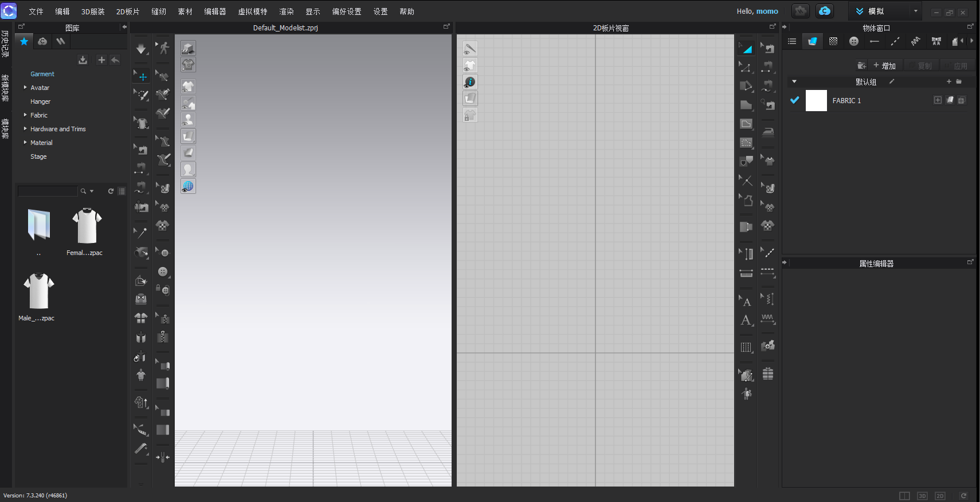Uncheck the FABRIC 1 checkmark
Screen dimensions: 980x502
coord(794,100)
